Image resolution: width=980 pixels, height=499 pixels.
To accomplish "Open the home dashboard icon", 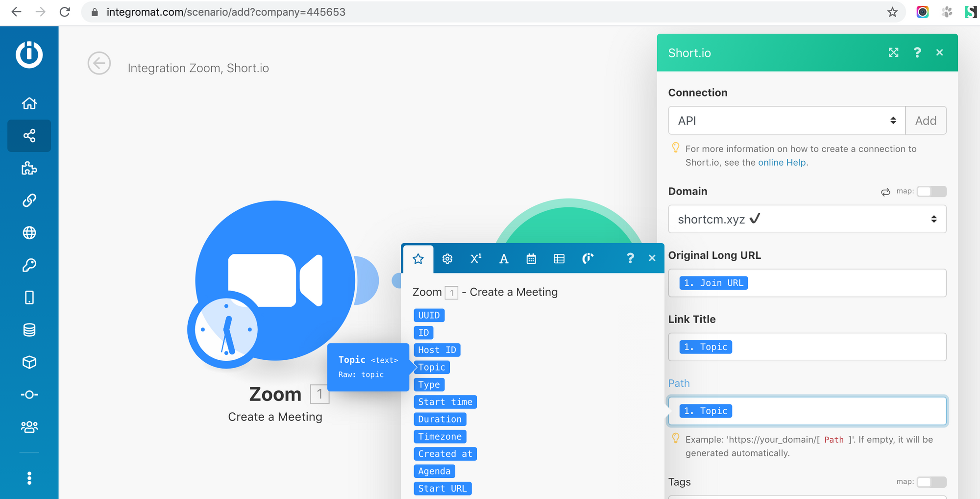I will coord(29,103).
